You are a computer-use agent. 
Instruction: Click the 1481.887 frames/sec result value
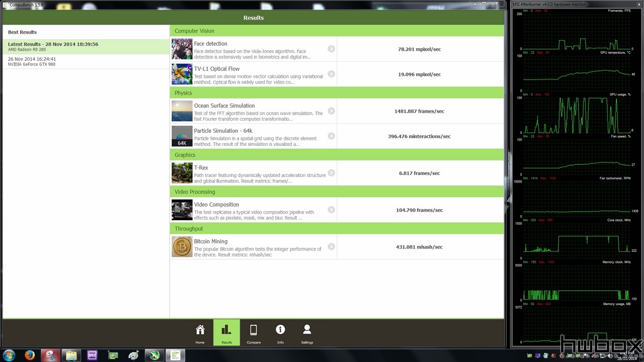tap(419, 111)
